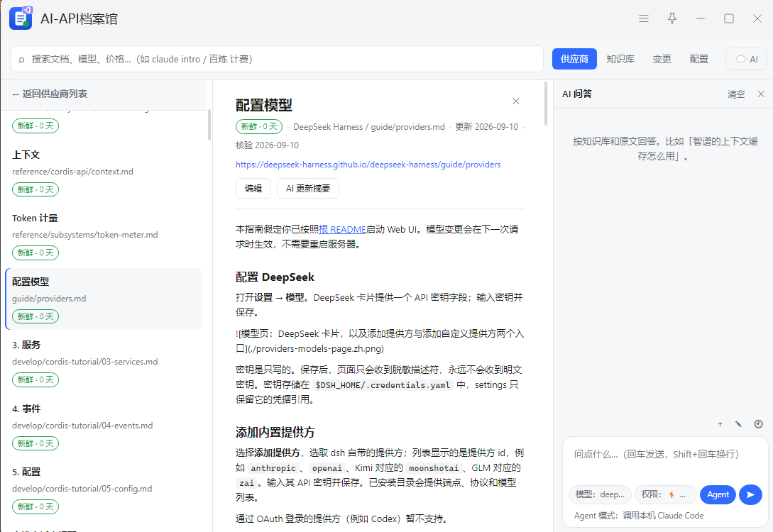Close the AI 问答 panel
773x532 pixels.
click(761, 94)
